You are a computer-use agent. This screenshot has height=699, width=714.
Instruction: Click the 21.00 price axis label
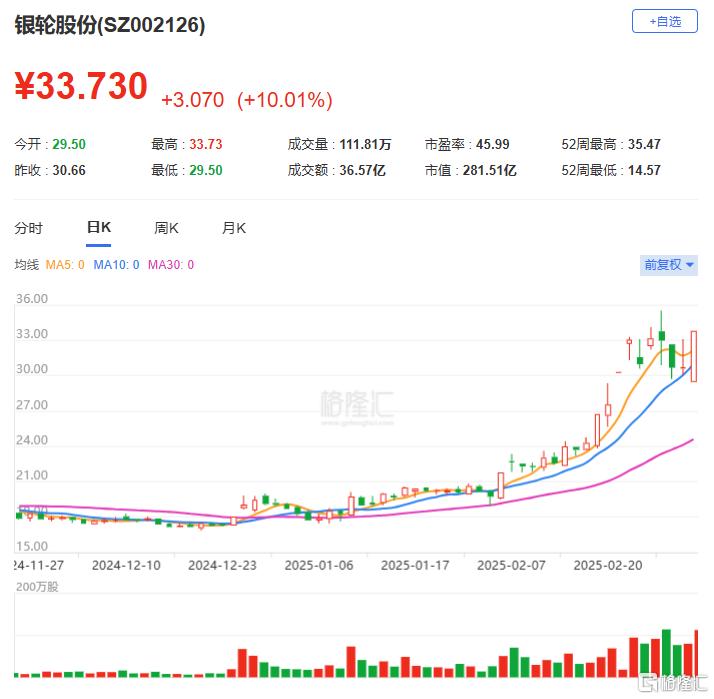[32, 475]
